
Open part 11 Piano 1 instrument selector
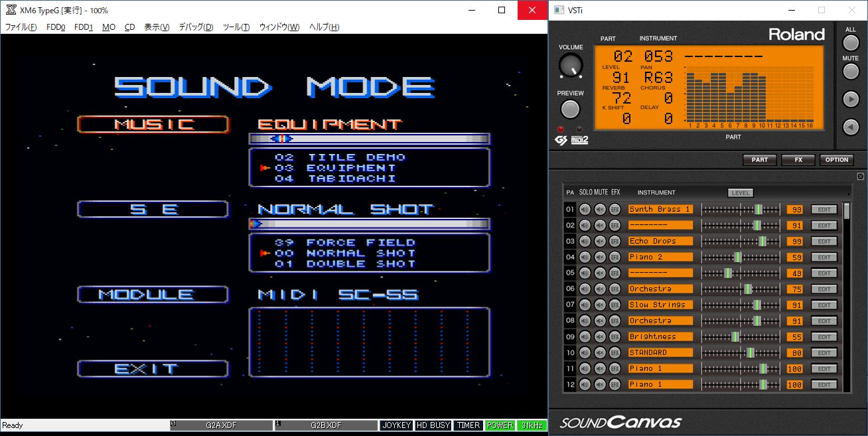click(x=660, y=368)
